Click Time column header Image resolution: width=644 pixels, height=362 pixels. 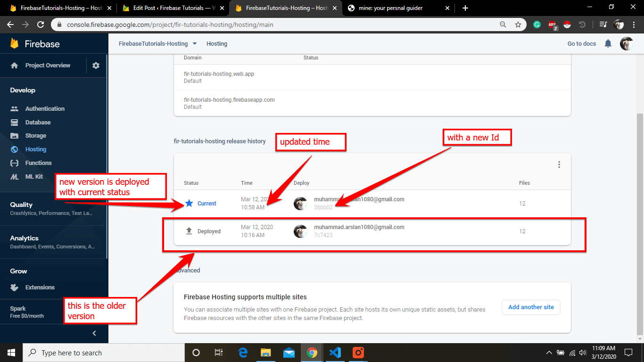point(247,183)
